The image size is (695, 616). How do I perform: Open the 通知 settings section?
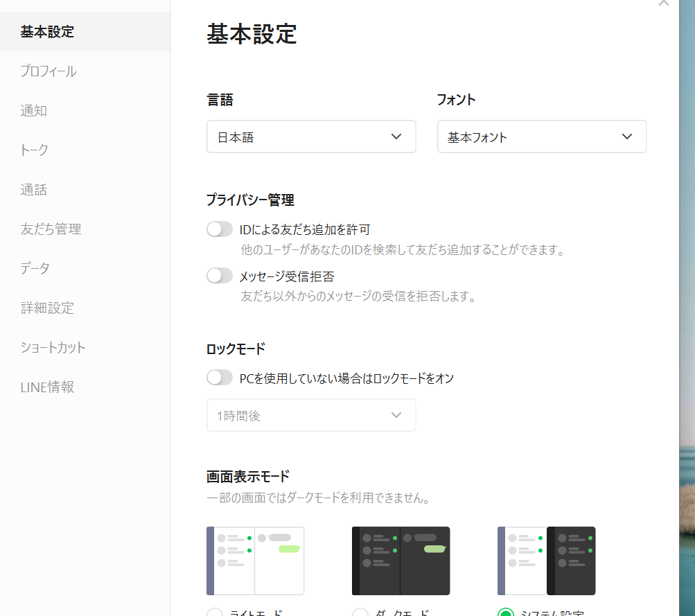[34, 111]
